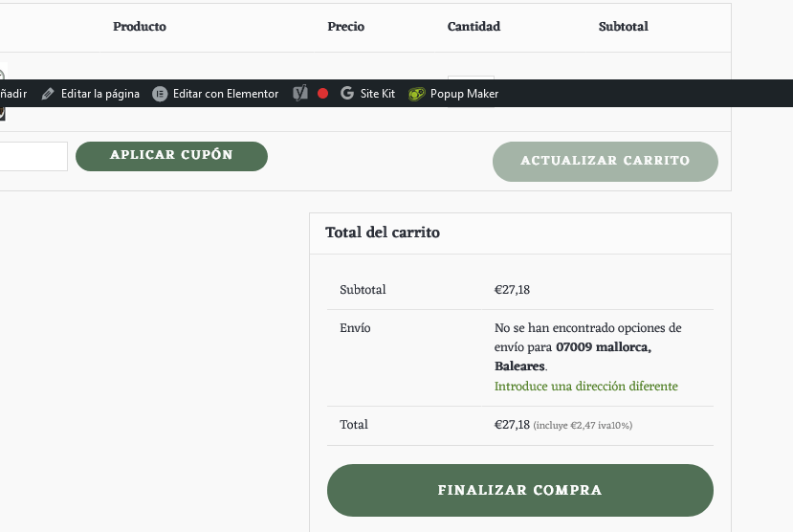793x532 pixels.
Task: Apply coupon with Aplicar Cupón button
Action: tap(171, 156)
